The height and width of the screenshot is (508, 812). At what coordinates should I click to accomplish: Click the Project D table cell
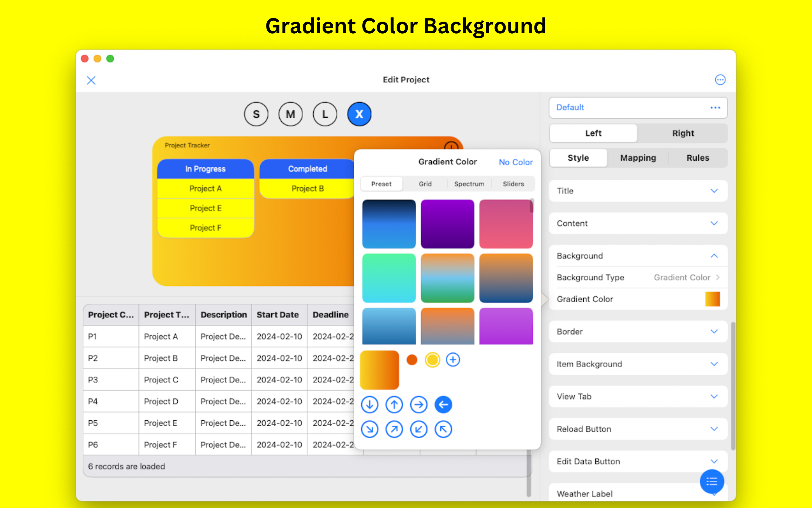[x=167, y=402]
